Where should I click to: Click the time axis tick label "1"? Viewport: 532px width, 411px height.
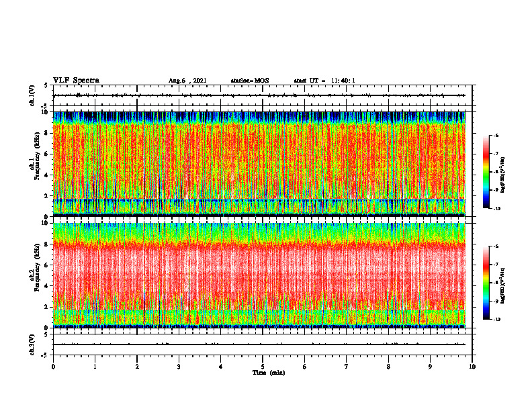coord(95,367)
